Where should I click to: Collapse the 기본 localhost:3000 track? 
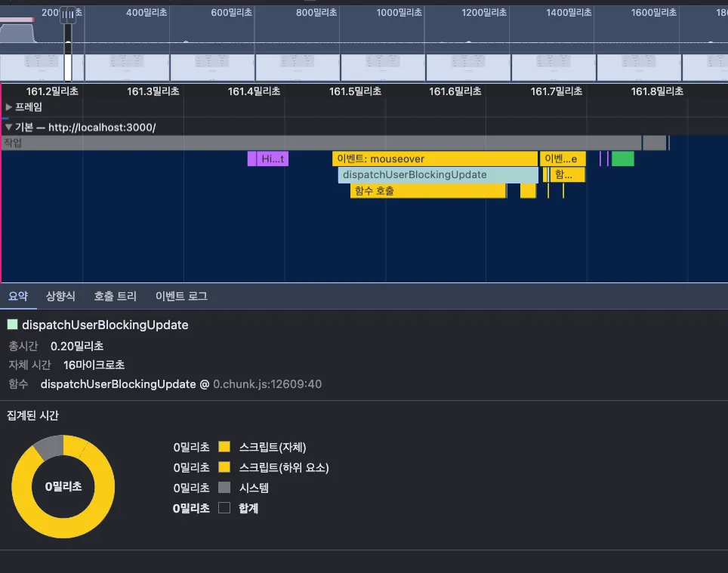(9, 127)
